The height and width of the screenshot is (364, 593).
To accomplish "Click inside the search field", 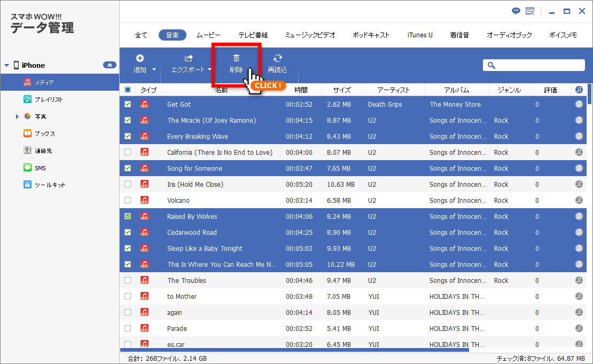I will pos(534,65).
